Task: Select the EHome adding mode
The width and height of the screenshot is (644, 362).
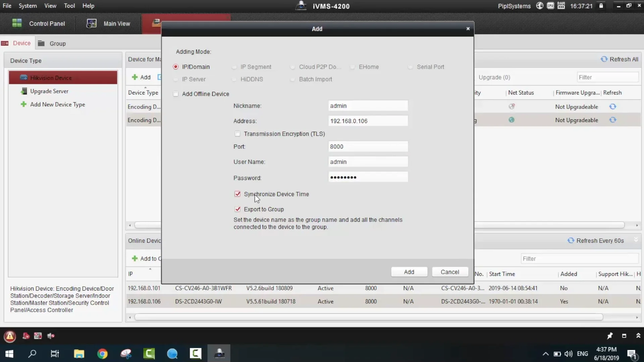Action: click(353, 67)
